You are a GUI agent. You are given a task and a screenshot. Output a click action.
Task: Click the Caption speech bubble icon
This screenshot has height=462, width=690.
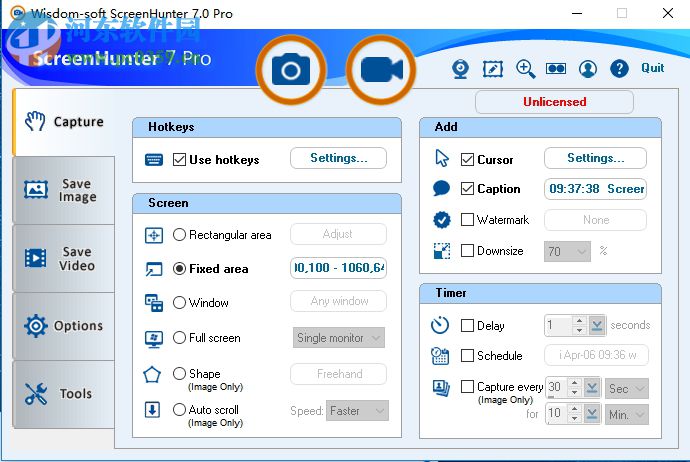(441, 188)
